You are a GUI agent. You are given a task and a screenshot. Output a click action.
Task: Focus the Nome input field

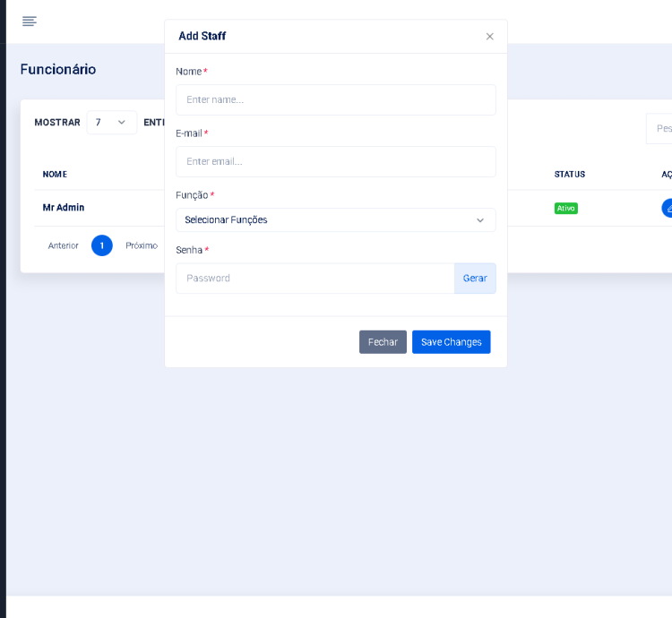click(335, 100)
